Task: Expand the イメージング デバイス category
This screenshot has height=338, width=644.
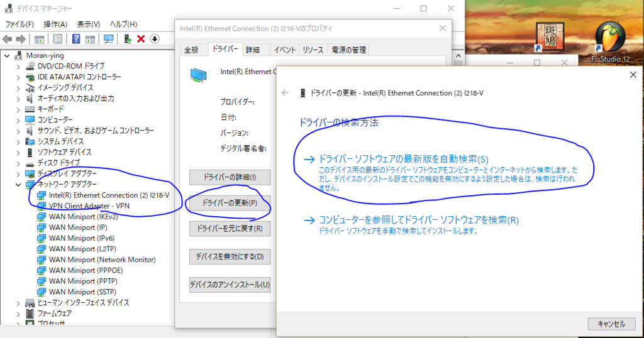Action: click(x=18, y=87)
